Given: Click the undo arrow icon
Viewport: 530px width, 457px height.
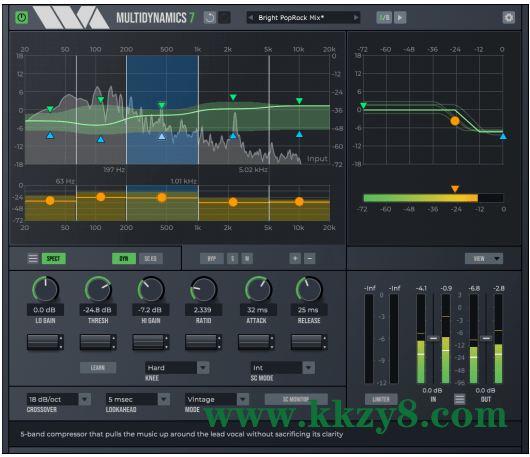Looking at the screenshot, I should pyautogui.click(x=210, y=18).
